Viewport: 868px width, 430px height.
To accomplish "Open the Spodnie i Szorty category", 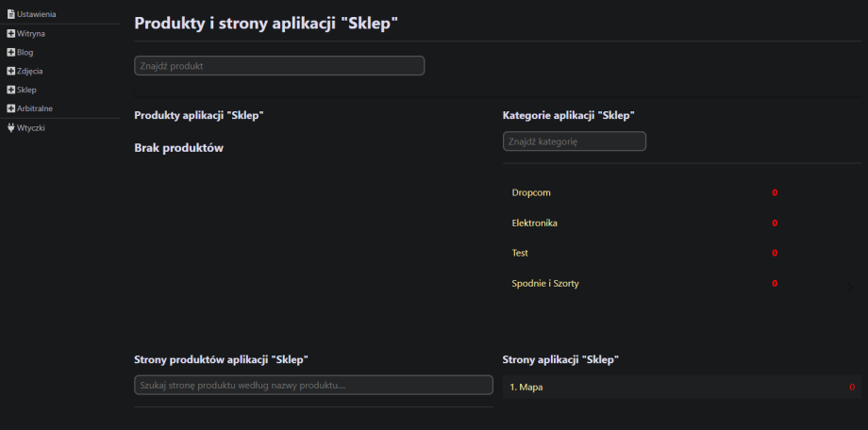I will coord(545,283).
